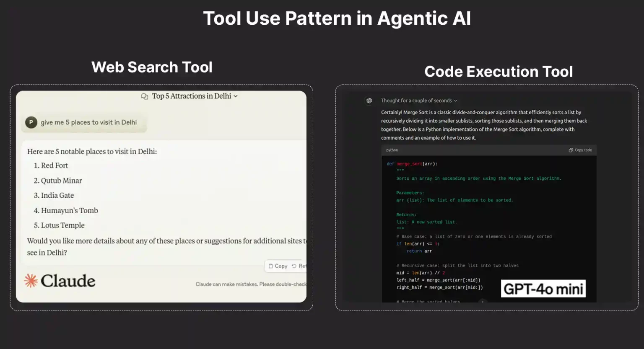Screen dimensions: 644x349
Task: Click the Copy button under Claude's response
Action: point(278,266)
